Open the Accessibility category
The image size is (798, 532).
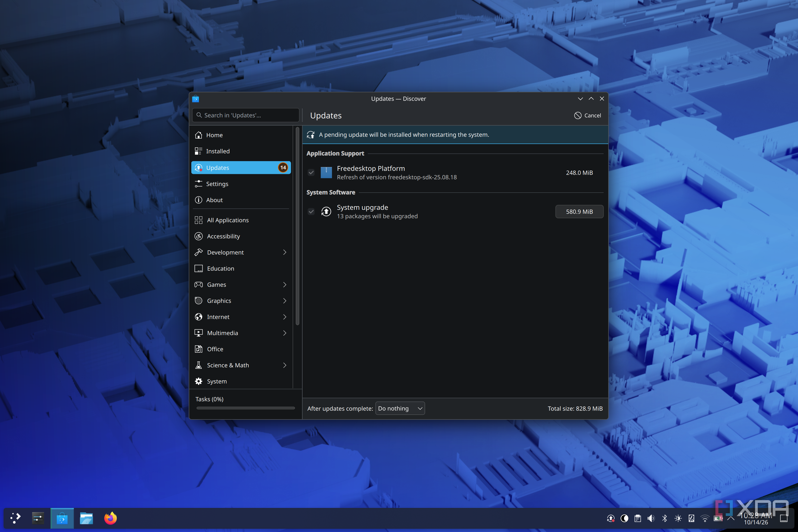[241, 236]
